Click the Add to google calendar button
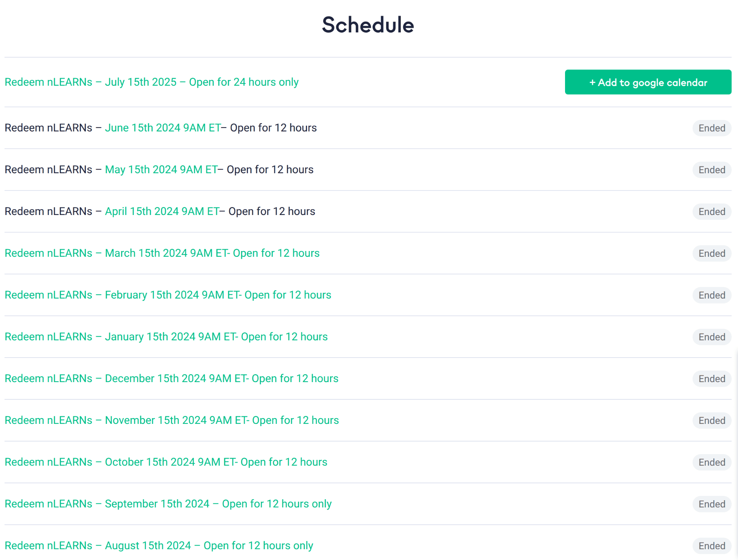Screen dimensions: 738x560 coord(648,82)
